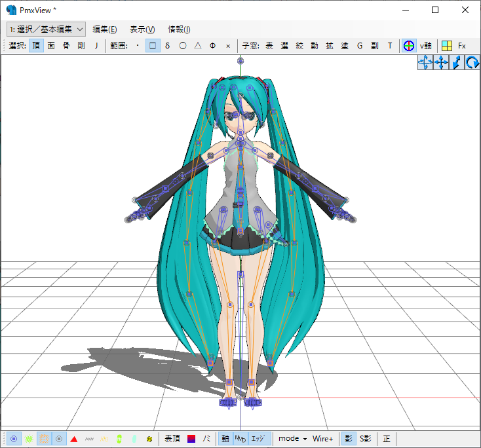Open the 編集(E) menu
Screen dimensions: 481x448
(105, 29)
